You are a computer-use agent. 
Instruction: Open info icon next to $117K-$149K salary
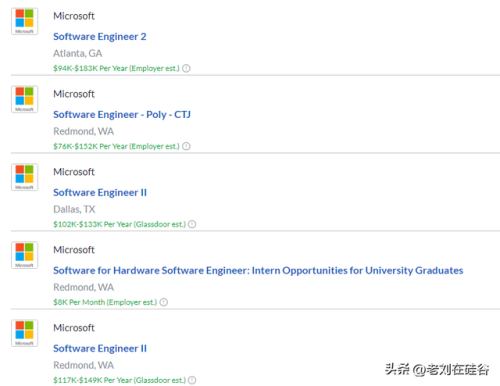[x=192, y=380]
